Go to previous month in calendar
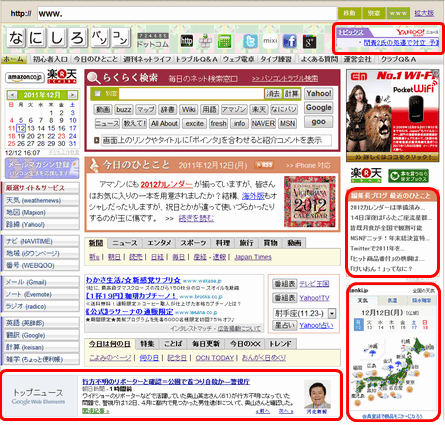Viewport: 445px width, 425px height. point(12,95)
